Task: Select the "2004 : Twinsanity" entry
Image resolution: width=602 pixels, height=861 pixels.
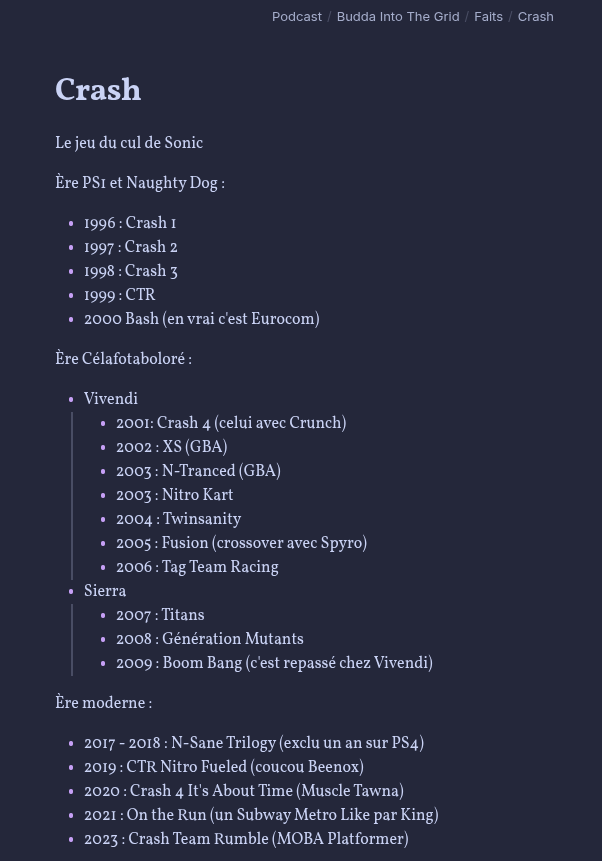Action: click(178, 520)
